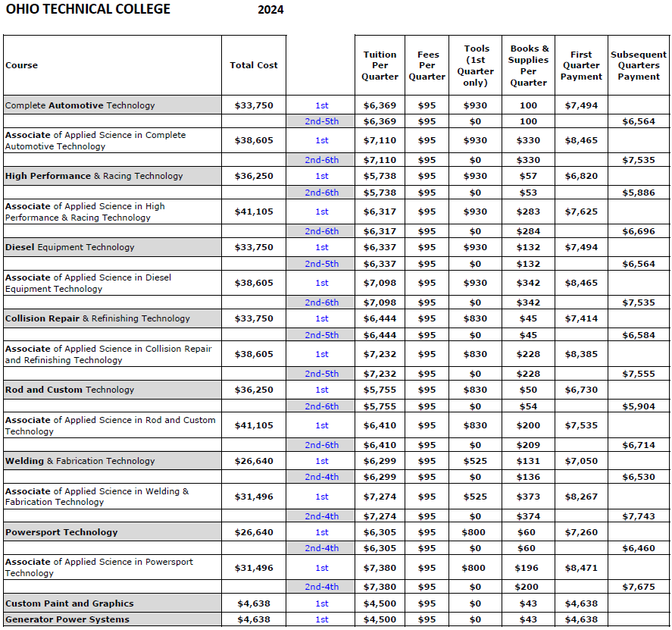The height and width of the screenshot is (630, 672).
Task: Click 1st quarter link for Complete Automotive Technology
Action: pyautogui.click(x=321, y=105)
